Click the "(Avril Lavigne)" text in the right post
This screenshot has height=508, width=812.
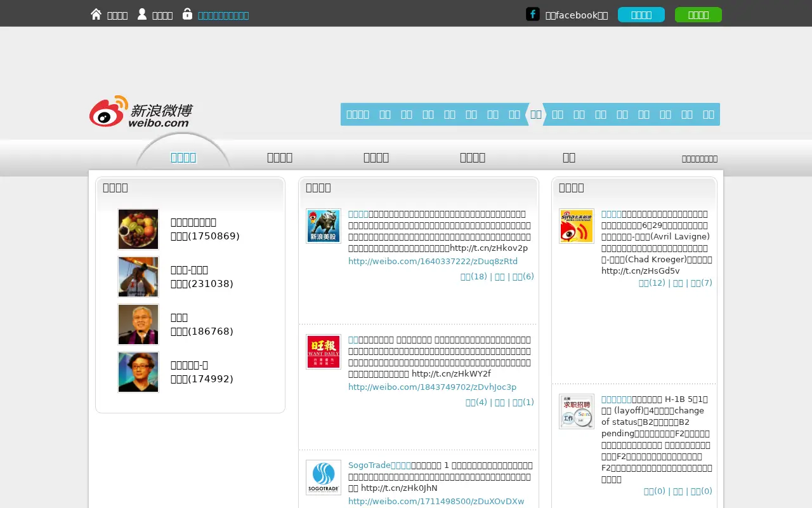coord(681,237)
